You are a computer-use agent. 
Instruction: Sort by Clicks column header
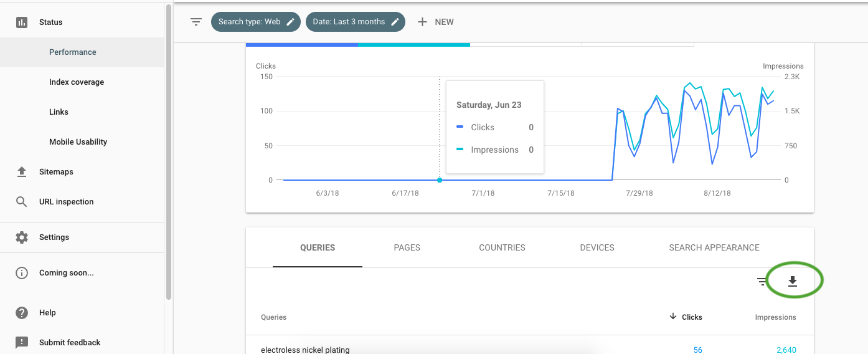point(692,317)
